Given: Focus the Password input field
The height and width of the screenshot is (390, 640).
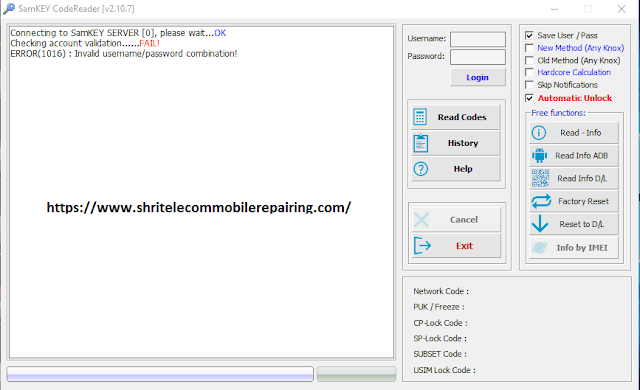Looking at the screenshot, I should (x=478, y=57).
